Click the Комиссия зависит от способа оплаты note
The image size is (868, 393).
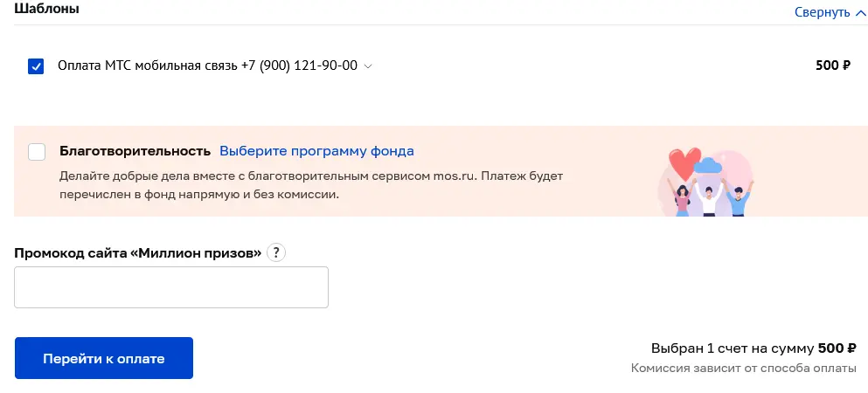744,369
